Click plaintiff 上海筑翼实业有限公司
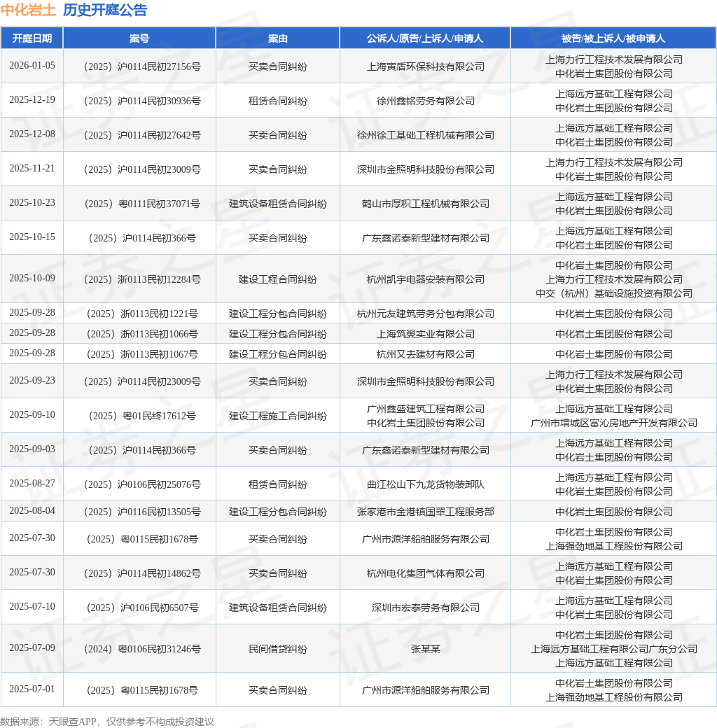Screen dimensions: 717x728 (x=426, y=335)
